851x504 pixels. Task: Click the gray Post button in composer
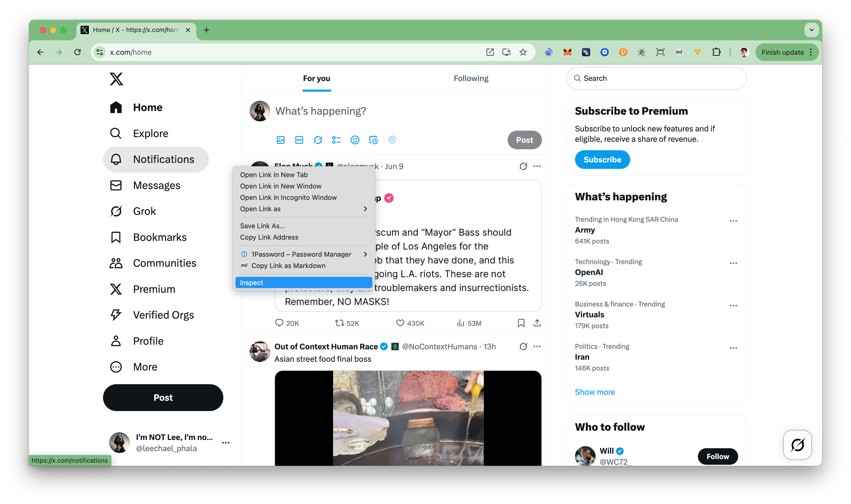tap(524, 140)
